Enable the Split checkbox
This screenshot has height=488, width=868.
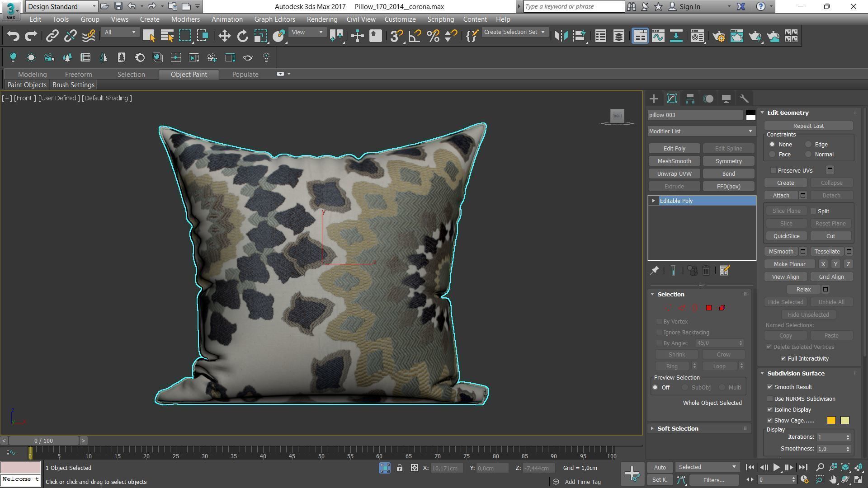point(813,211)
